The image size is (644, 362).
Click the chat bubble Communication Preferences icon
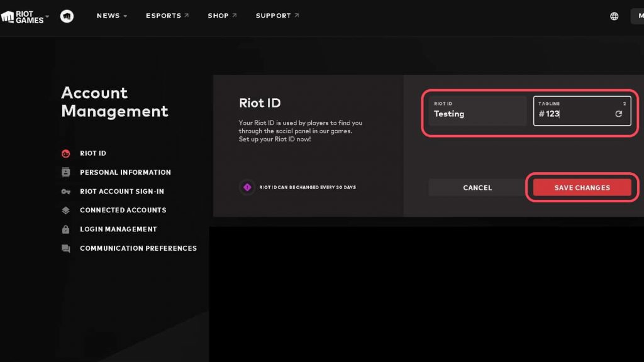click(x=65, y=249)
